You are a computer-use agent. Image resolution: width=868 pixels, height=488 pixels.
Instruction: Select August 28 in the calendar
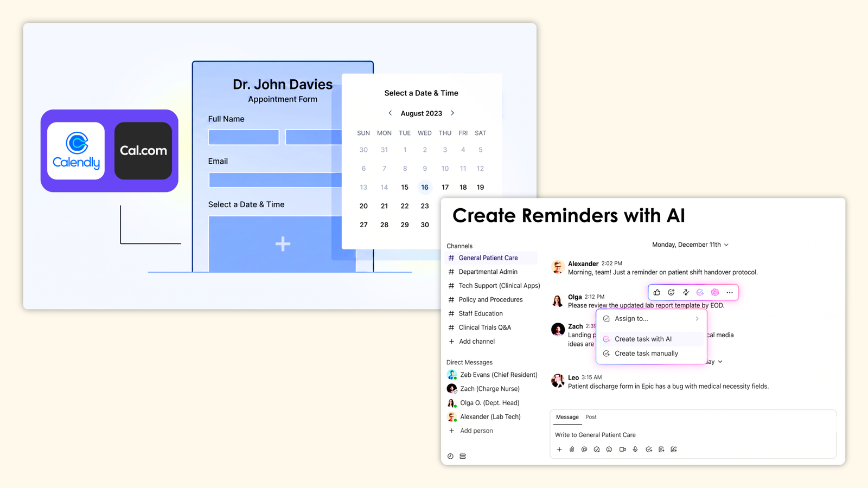(384, 224)
